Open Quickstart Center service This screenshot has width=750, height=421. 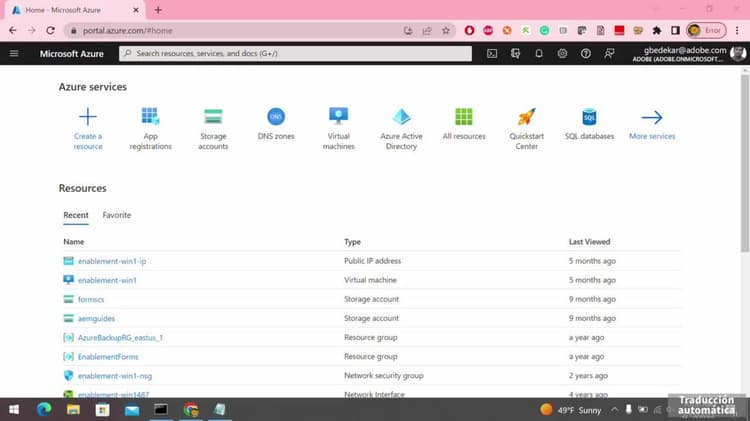coord(527,129)
